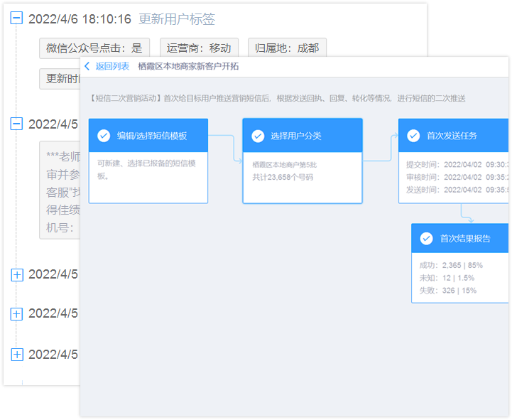
Task: Click the 共计23,658个号码 text in user category card
Action: (x=283, y=177)
